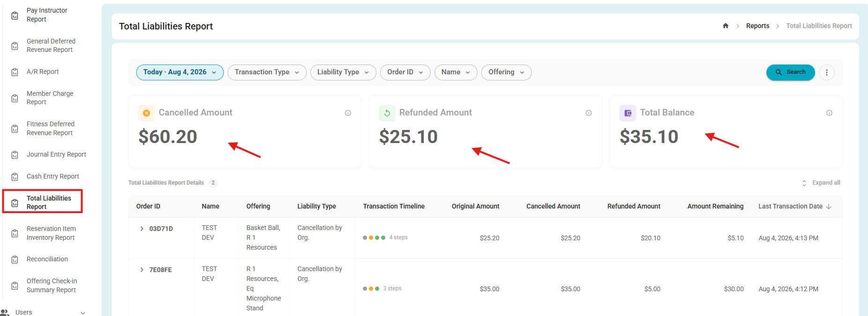Click the Reports breadcrumb link
The width and height of the screenshot is (868, 316).
758,26
